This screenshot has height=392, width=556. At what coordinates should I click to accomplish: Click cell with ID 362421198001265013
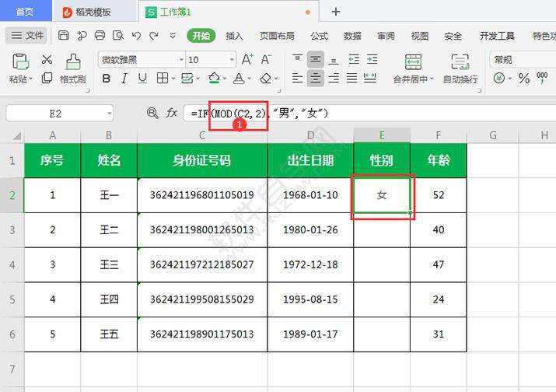tap(201, 230)
